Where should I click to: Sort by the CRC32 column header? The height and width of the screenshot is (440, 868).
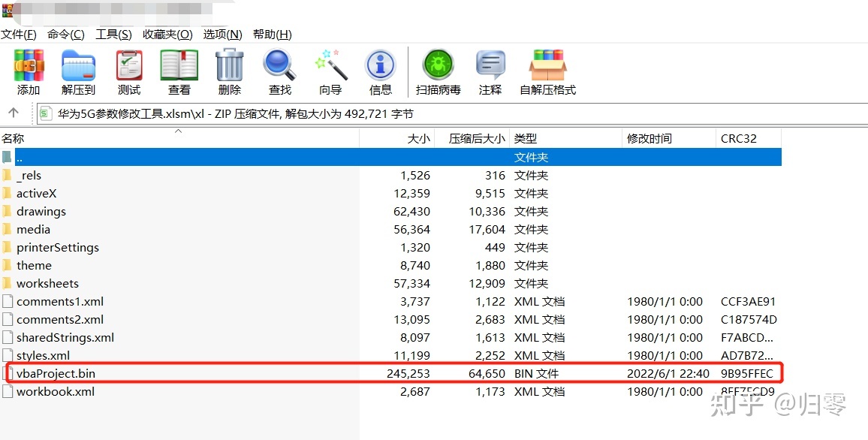749,138
